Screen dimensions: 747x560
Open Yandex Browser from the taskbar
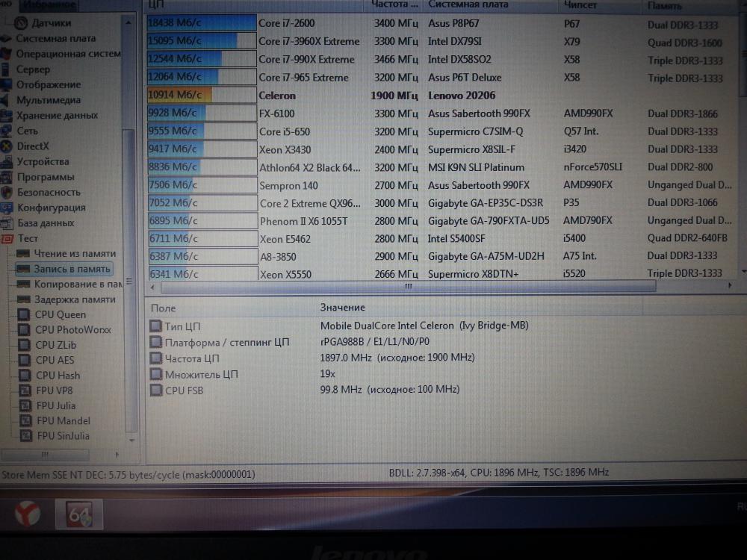pos(28,514)
